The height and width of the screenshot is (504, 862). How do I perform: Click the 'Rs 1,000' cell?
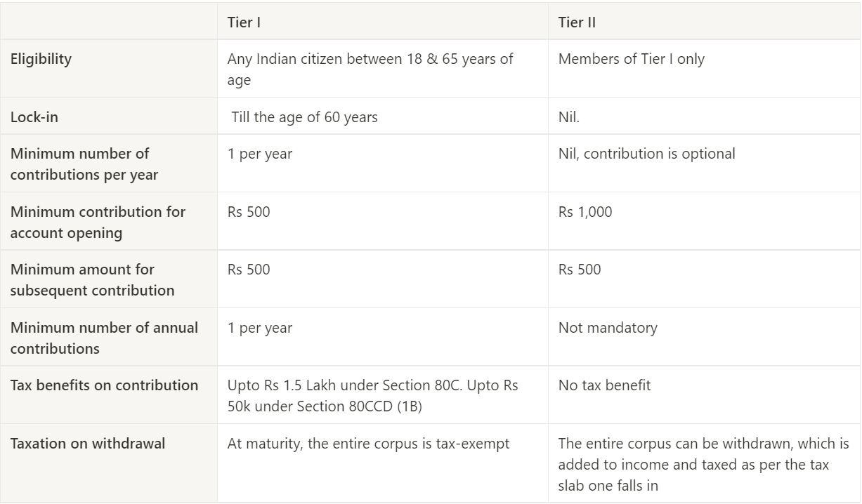point(585,212)
